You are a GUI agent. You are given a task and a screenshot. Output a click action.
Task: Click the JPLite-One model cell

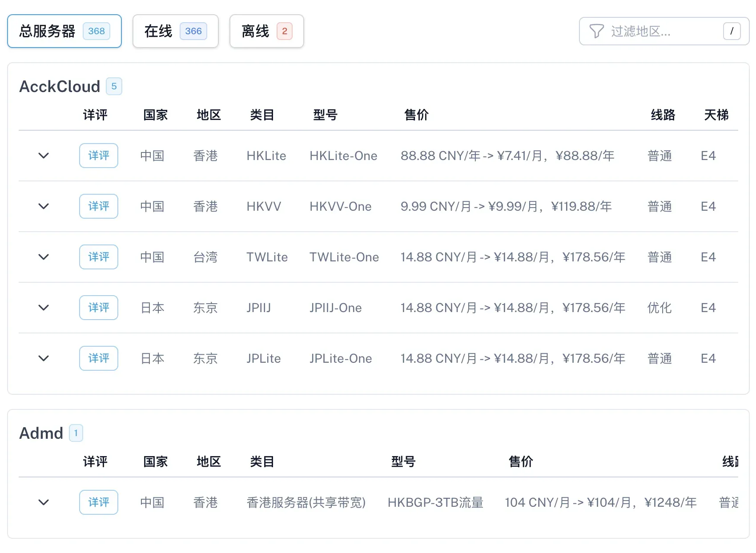(341, 358)
